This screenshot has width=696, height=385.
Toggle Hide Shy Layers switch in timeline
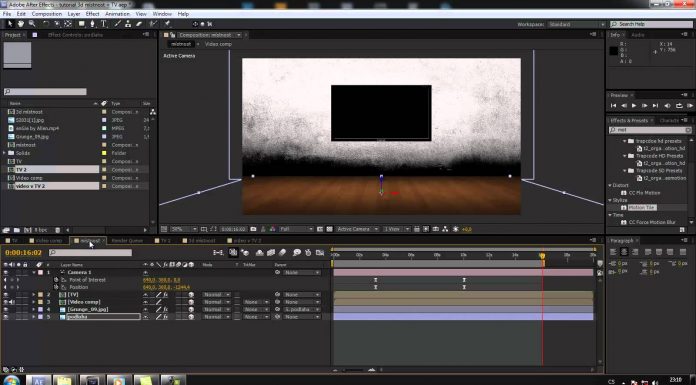pyautogui.click(x=260, y=253)
